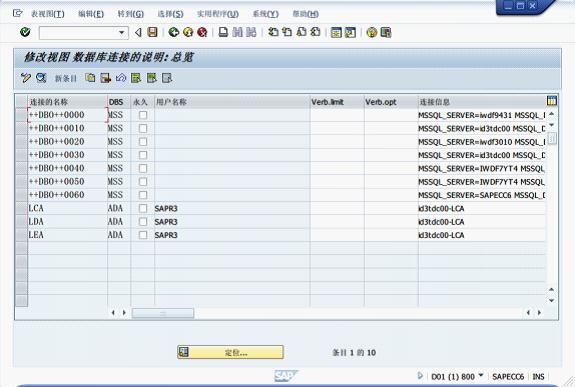This screenshot has width=575, height=387.
Task: Open the 编辑(E) menu
Action: (91, 14)
